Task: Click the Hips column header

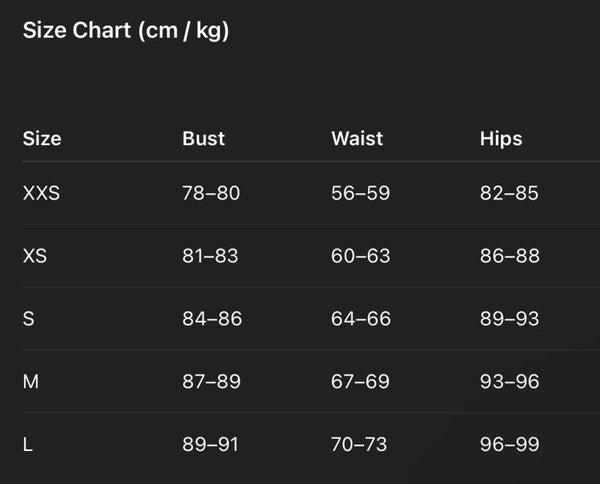Action: [x=501, y=139]
